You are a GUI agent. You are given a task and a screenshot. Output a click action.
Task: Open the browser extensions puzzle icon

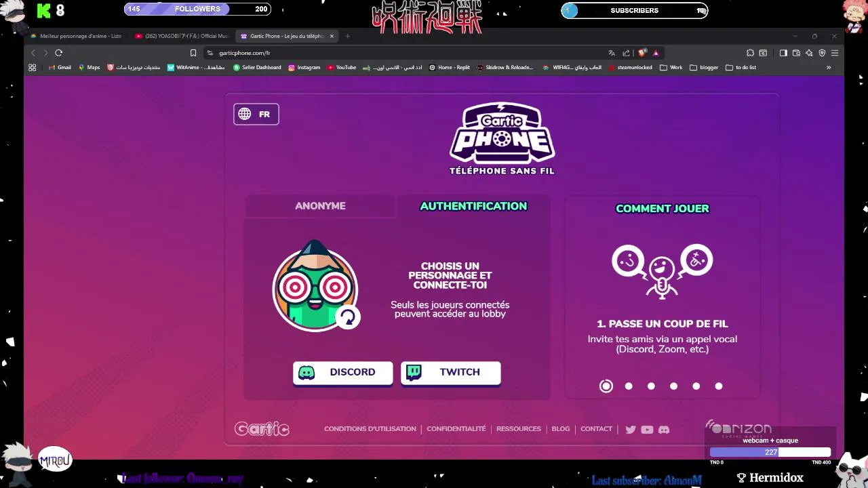click(x=750, y=53)
